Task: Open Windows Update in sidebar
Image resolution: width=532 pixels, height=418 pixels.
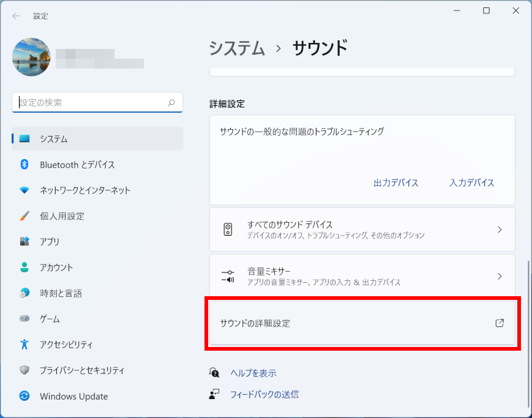Action: (73, 396)
